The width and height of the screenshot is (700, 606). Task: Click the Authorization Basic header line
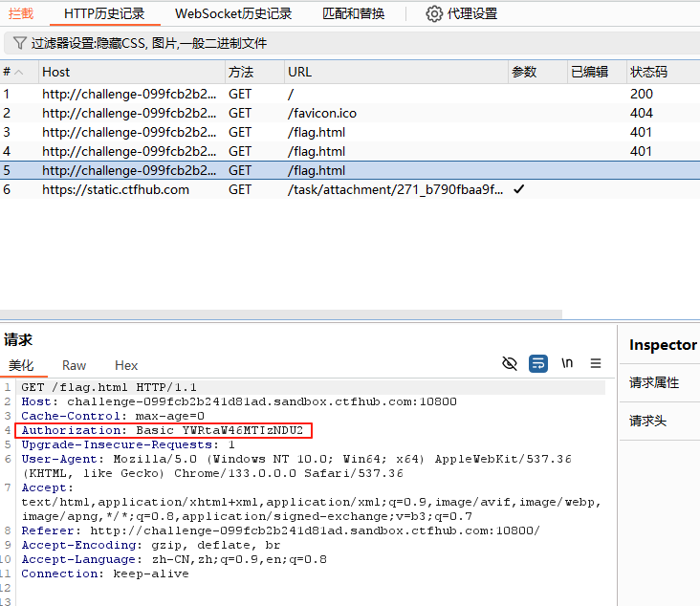[x=163, y=431]
